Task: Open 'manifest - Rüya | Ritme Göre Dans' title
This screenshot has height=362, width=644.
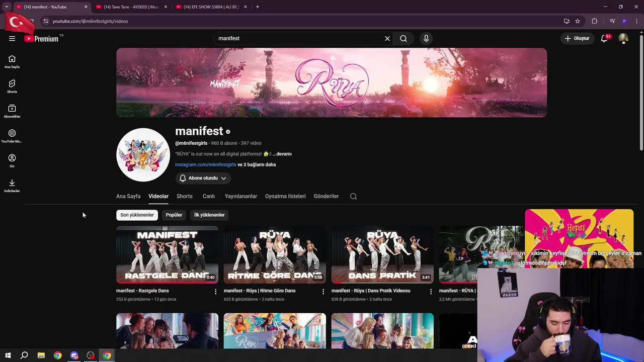Action: point(260,291)
